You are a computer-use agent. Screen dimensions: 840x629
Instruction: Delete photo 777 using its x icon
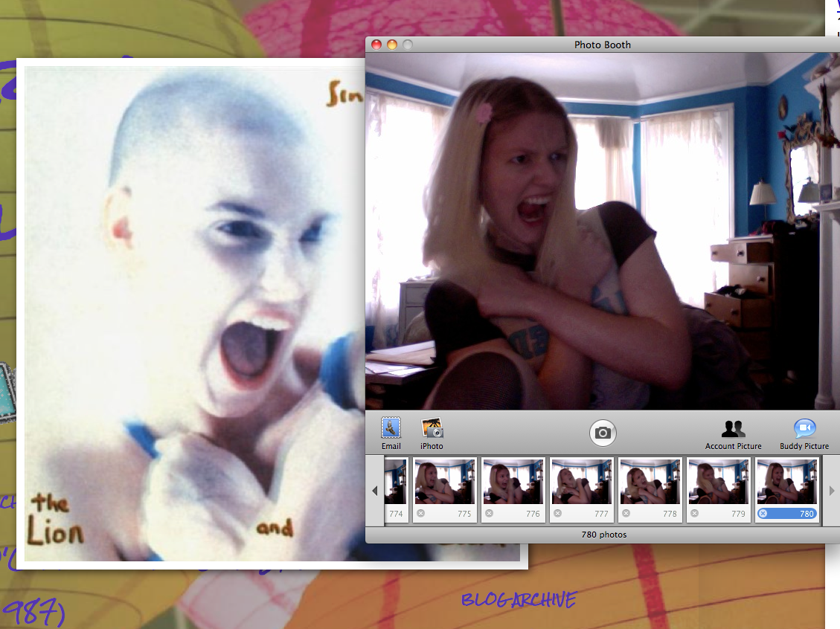(x=558, y=513)
